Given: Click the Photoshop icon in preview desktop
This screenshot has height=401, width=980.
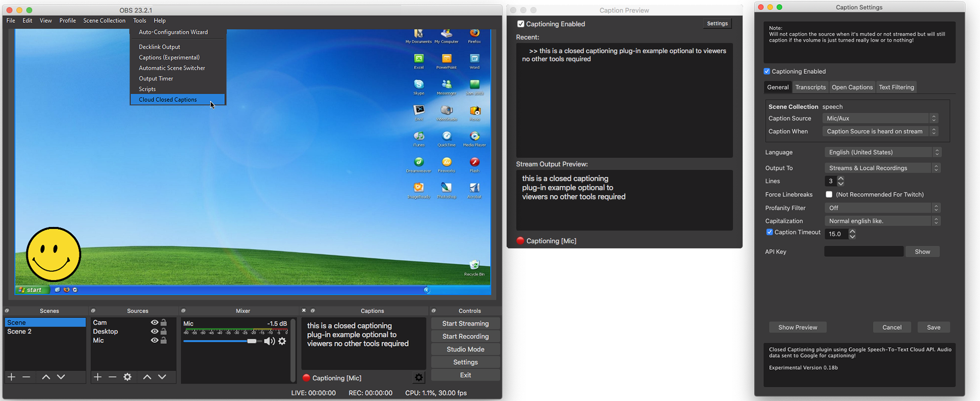Looking at the screenshot, I should [447, 190].
